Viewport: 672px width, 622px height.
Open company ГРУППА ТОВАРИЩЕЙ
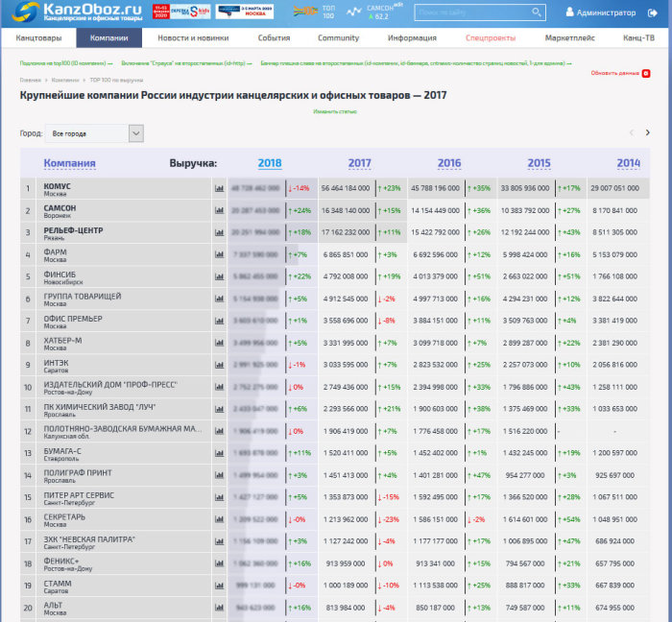tap(83, 297)
